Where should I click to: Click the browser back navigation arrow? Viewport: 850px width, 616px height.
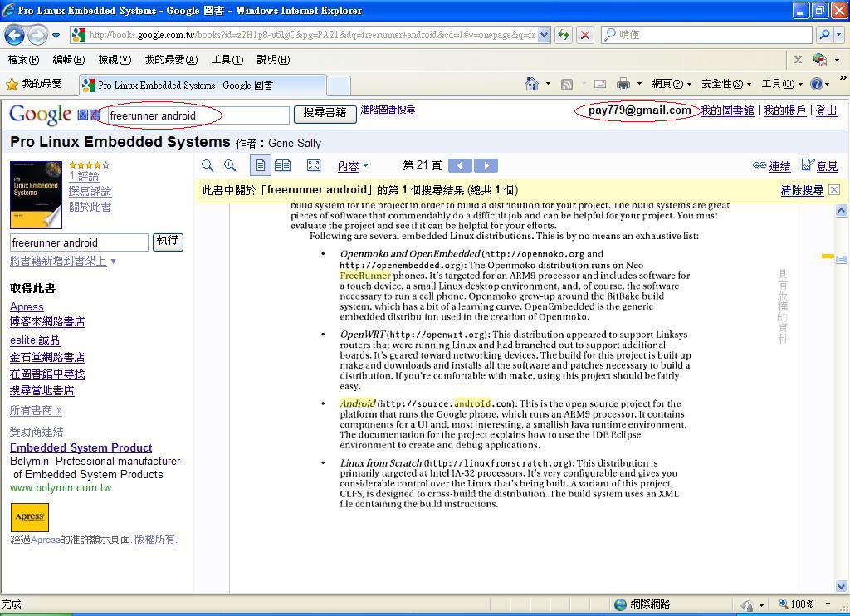click(x=15, y=36)
